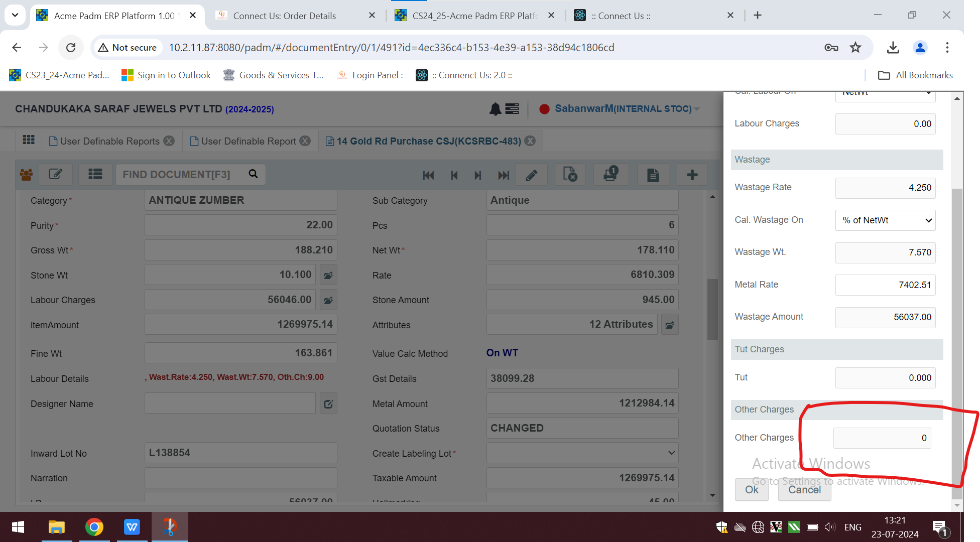Click the Metal Rate field

pyautogui.click(x=885, y=285)
